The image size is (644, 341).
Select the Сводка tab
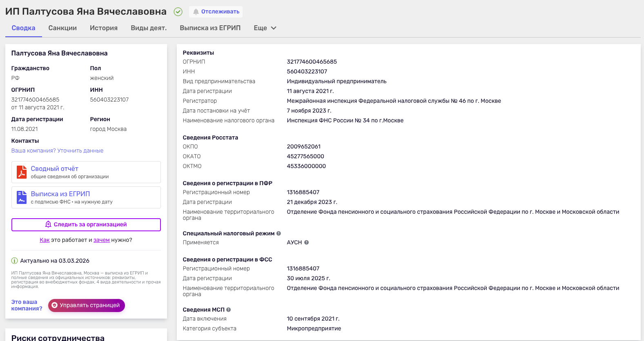click(23, 28)
